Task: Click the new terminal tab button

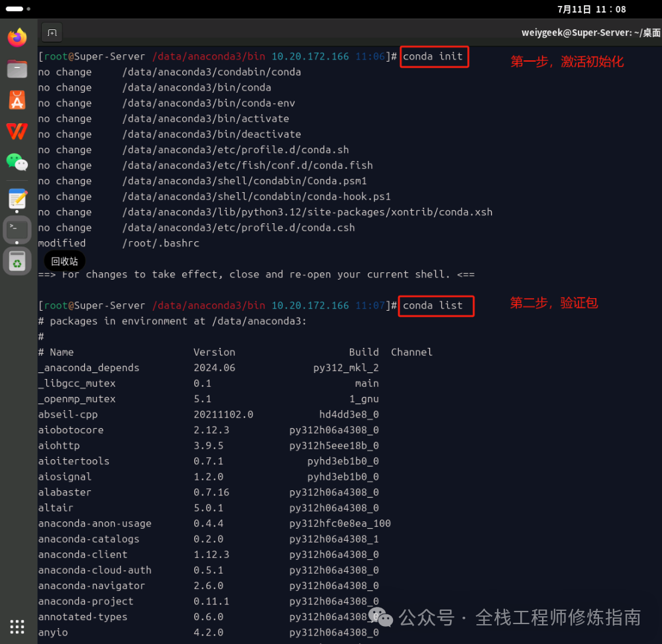Action: click(x=52, y=32)
